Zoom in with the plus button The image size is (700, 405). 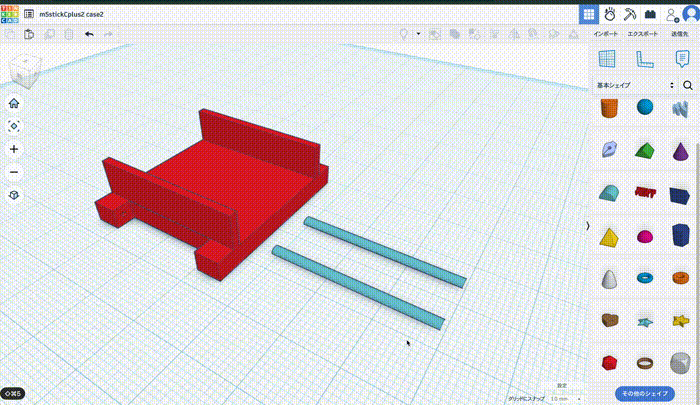[x=14, y=149]
